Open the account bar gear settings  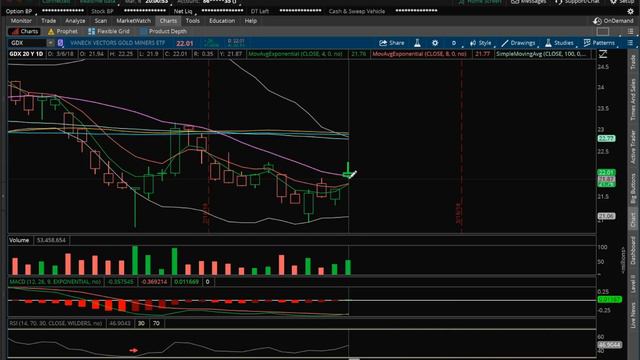pos(631,11)
